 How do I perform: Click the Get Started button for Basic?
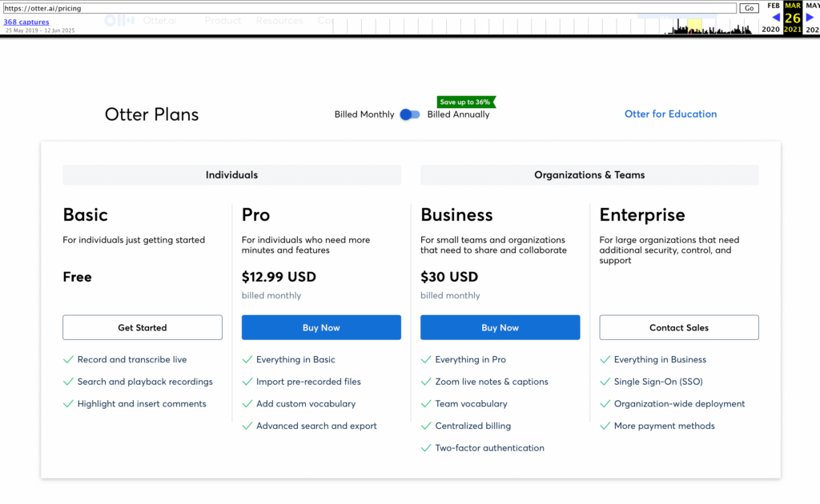coord(143,327)
